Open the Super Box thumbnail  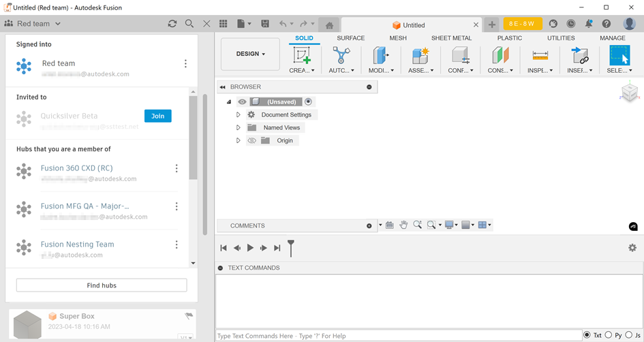coord(27,325)
